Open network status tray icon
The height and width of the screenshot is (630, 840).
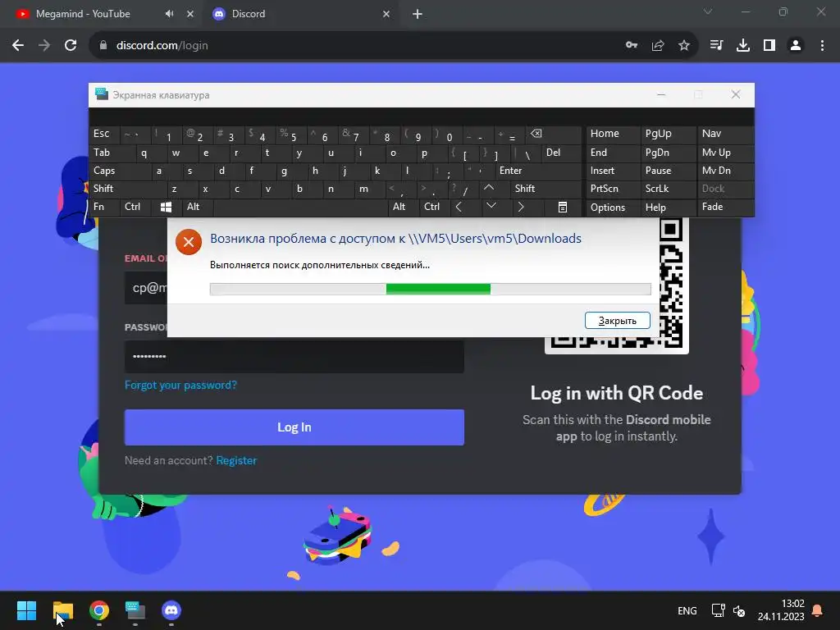click(x=718, y=610)
